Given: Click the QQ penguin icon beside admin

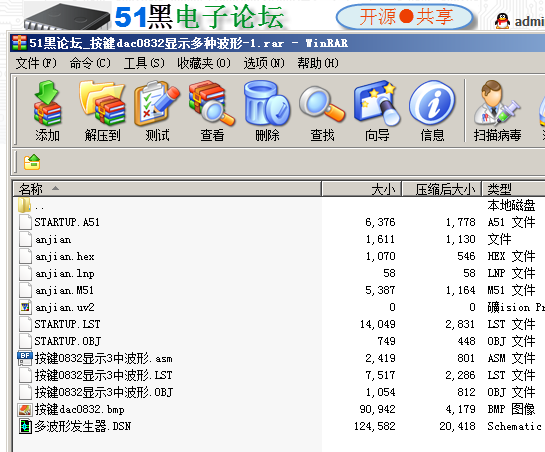Looking at the screenshot, I should [x=502, y=21].
